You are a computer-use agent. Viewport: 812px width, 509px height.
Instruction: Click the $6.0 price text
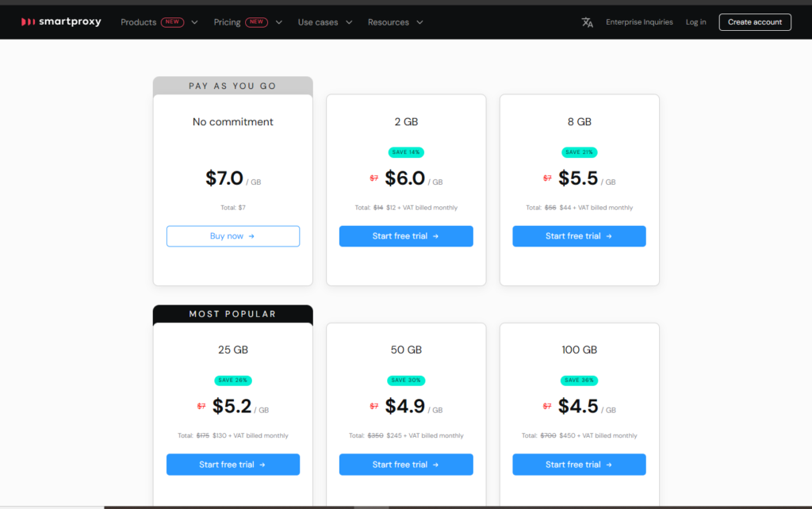405,178
